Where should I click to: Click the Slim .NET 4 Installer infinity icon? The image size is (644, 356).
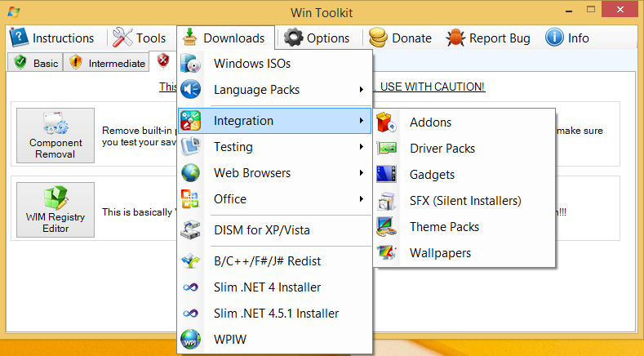[x=190, y=287]
